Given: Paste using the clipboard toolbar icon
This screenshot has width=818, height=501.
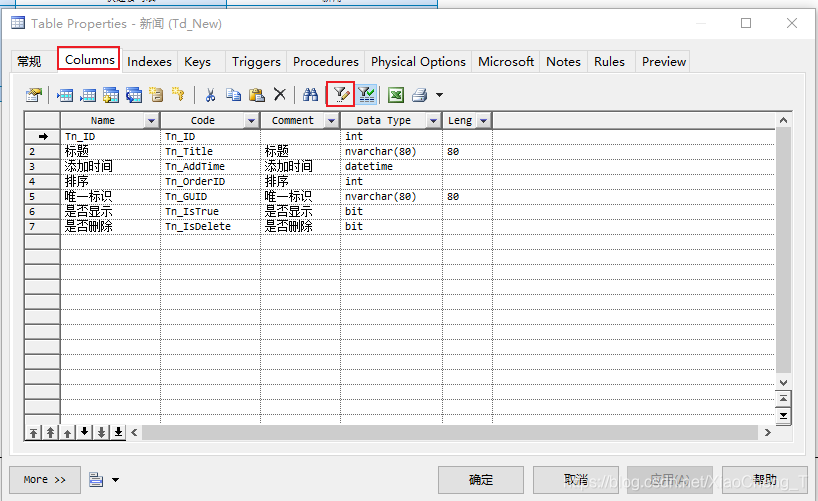Looking at the screenshot, I should 256,94.
